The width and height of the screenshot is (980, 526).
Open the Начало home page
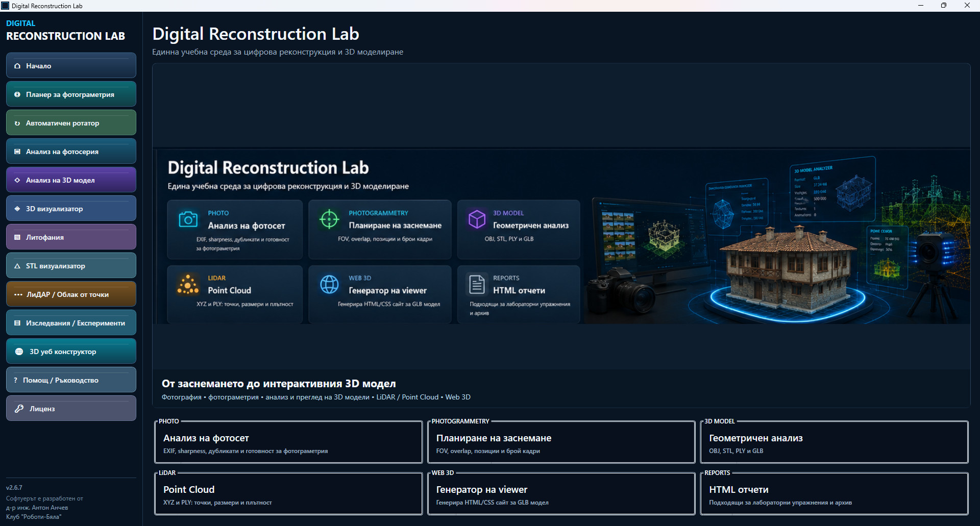pyautogui.click(x=71, y=66)
